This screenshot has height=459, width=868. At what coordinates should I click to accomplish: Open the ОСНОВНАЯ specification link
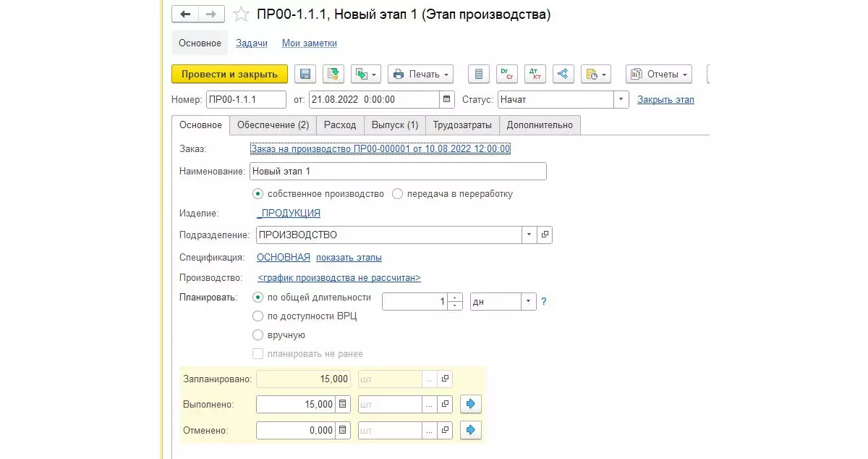pos(284,257)
